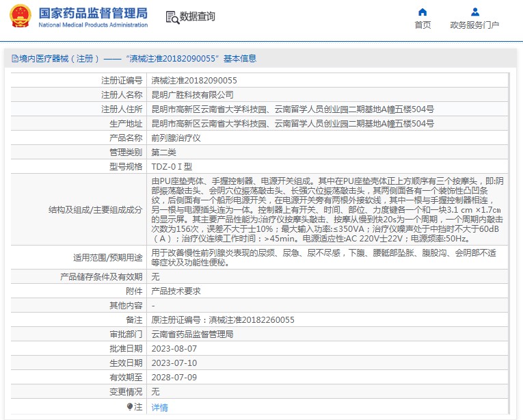523x420 pixels.
Task: Click the expiry date 2028-07-09
Action: tap(174, 377)
